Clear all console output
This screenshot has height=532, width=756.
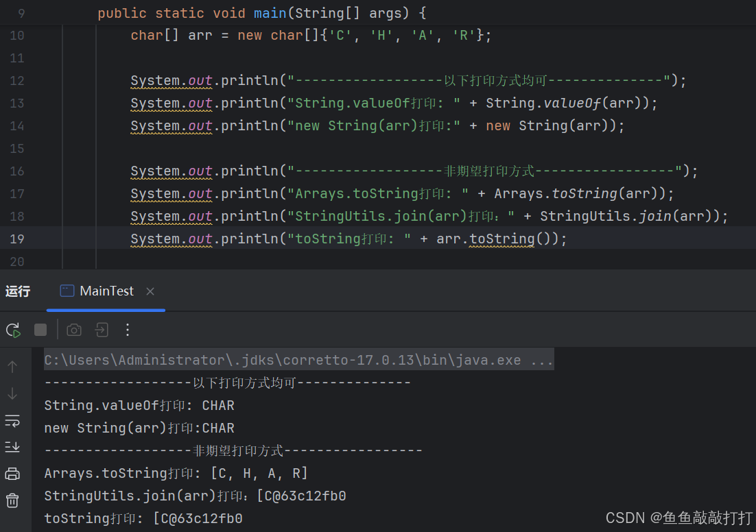12,500
